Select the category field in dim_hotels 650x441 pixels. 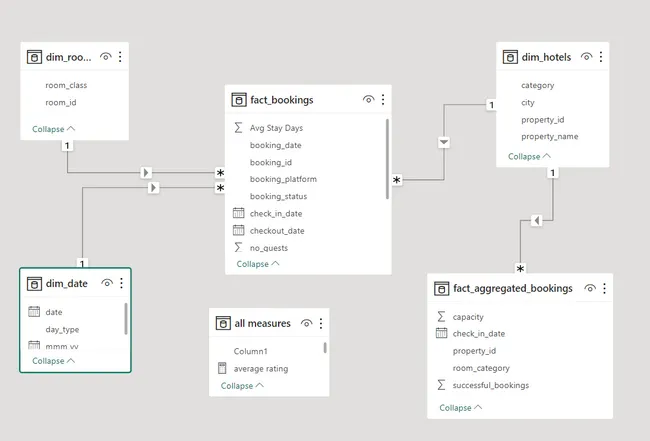[538, 85]
